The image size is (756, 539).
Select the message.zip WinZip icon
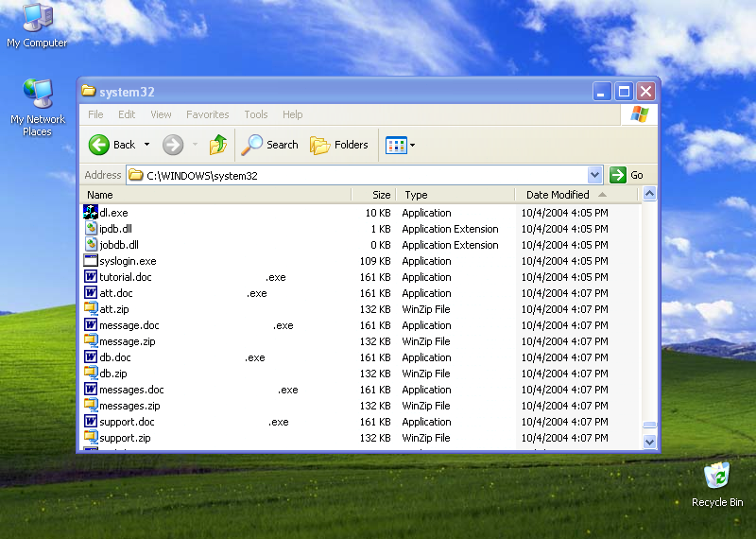point(91,340)
